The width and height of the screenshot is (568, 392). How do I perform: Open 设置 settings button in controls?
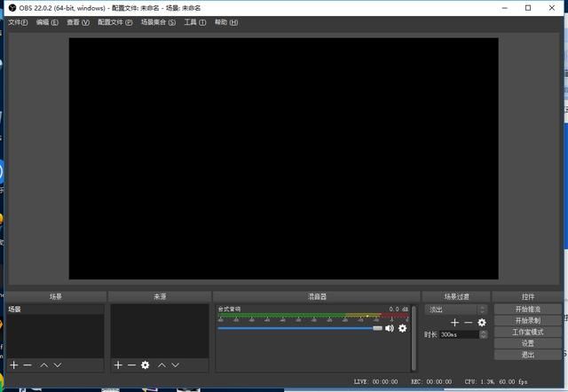(x=527, y=343)
